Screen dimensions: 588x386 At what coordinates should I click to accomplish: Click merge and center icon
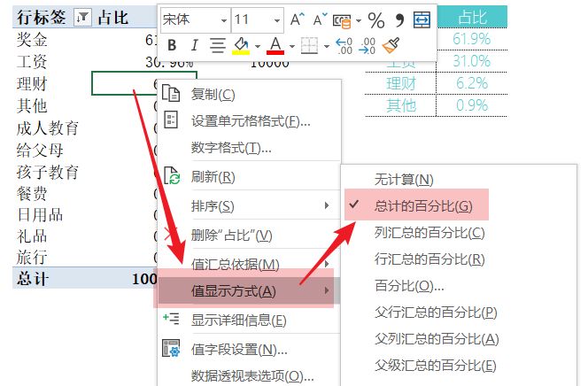point(422,19)
